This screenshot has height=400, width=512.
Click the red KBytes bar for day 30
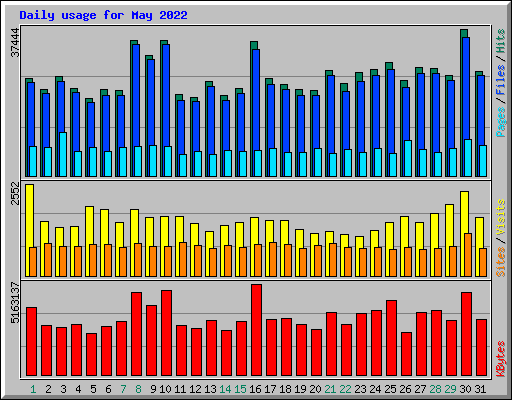(x=466, y=334)
